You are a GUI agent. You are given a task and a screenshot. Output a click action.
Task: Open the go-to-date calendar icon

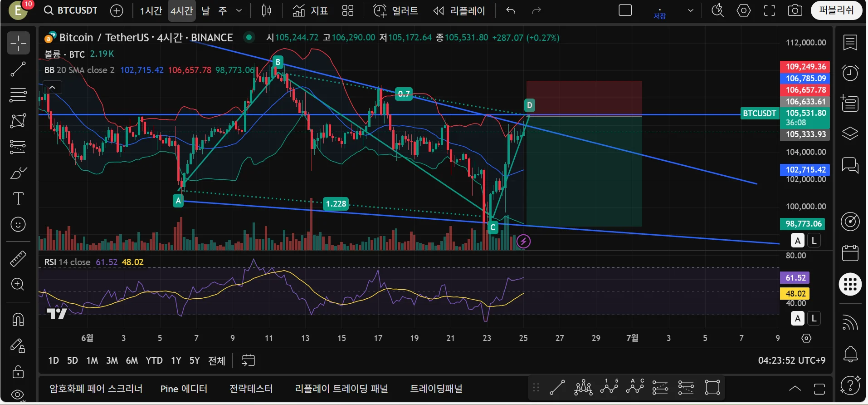click(248, 361)
